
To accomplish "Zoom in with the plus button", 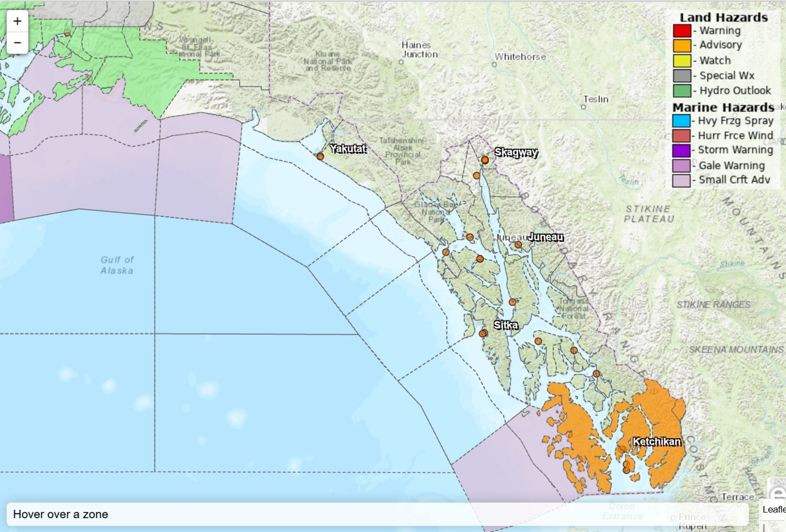I will (x=17, y=21).
